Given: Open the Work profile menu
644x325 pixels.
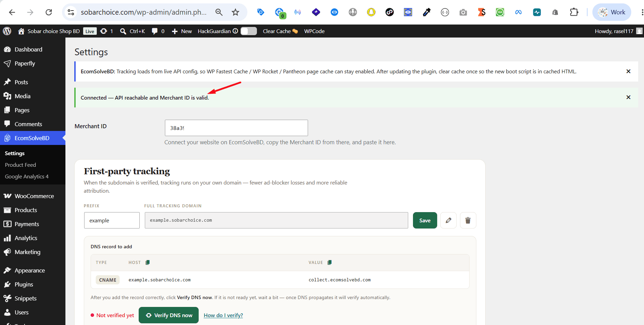Looking at the screenshot, I should point(612,12).
